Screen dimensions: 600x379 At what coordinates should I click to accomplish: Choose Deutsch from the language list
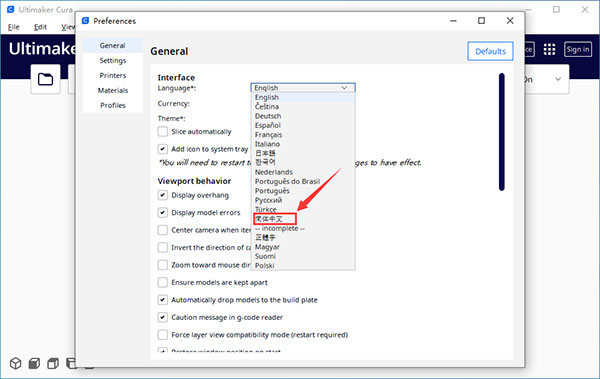(268, 116)
